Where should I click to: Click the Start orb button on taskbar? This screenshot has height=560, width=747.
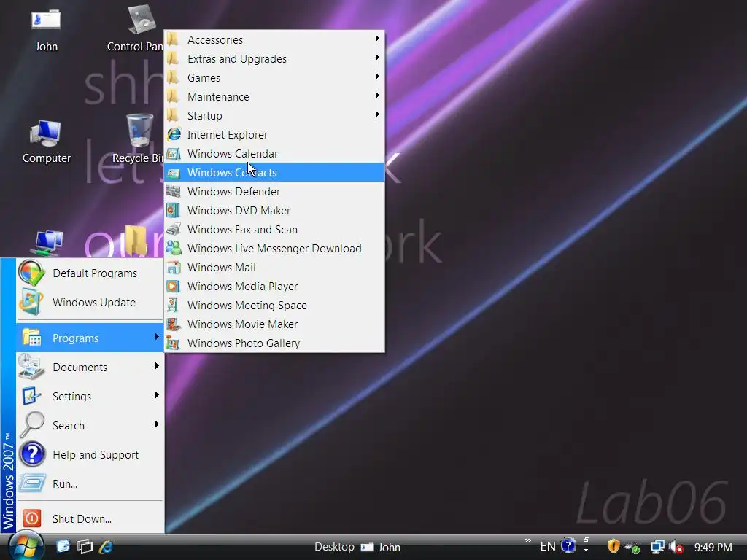coord(26,545)
